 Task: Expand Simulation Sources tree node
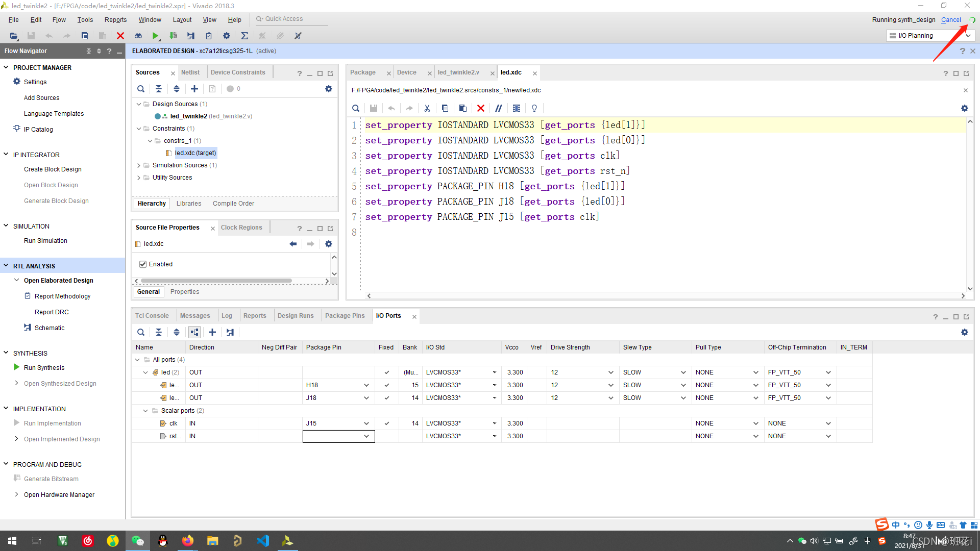tap(139, 165)
